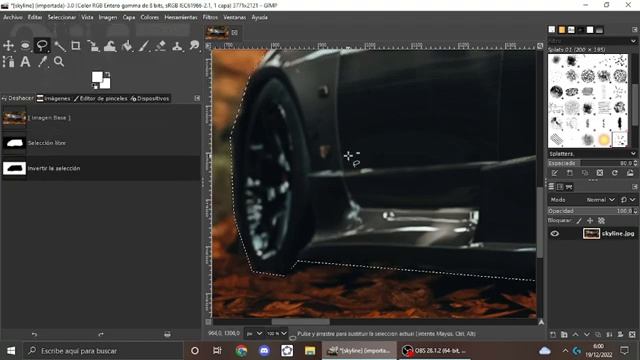The image size is (640, 360).
Task: Open the Colores menu
Action: (x=149, y=17)
